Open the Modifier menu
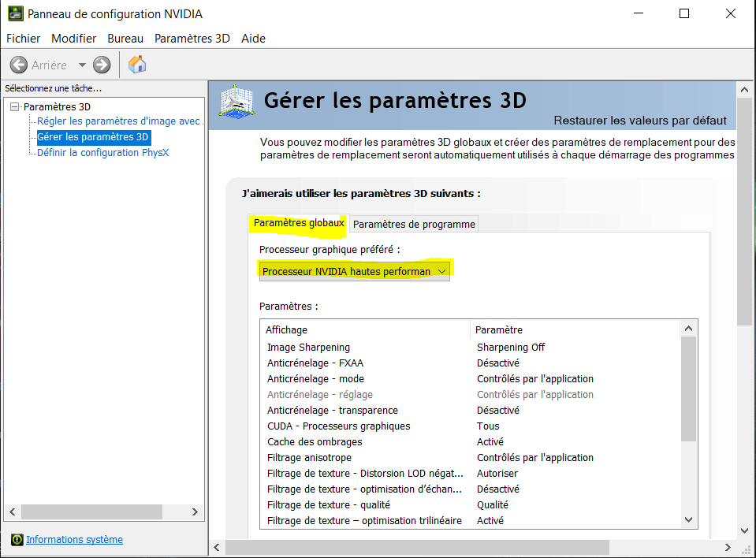The width and height of the screenshot is (756, 558). tap(74, 39)
